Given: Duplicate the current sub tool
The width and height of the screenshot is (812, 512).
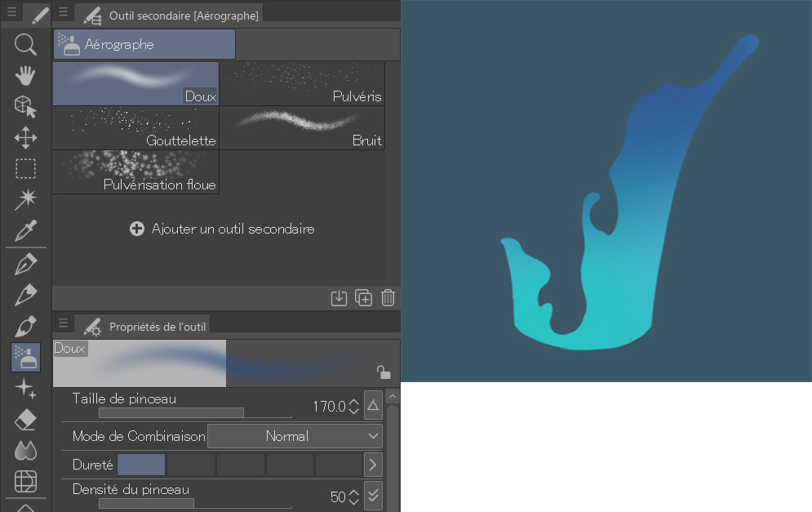Looking at the screenshot, I should [364, 298].
